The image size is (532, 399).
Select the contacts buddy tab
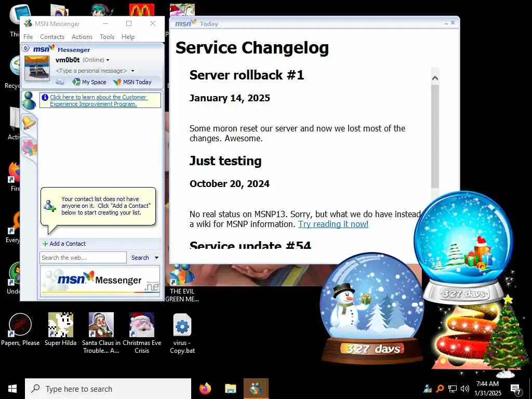pos(29,100)
